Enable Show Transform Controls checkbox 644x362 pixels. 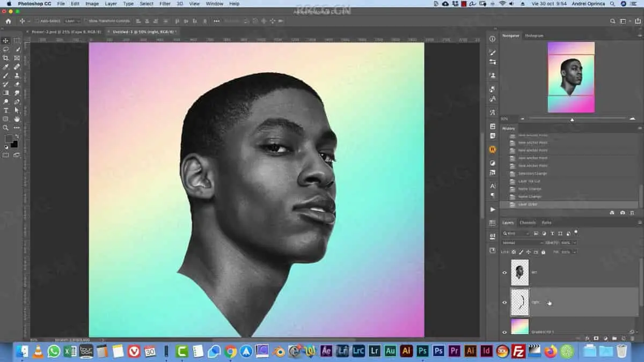click(85, 21)
